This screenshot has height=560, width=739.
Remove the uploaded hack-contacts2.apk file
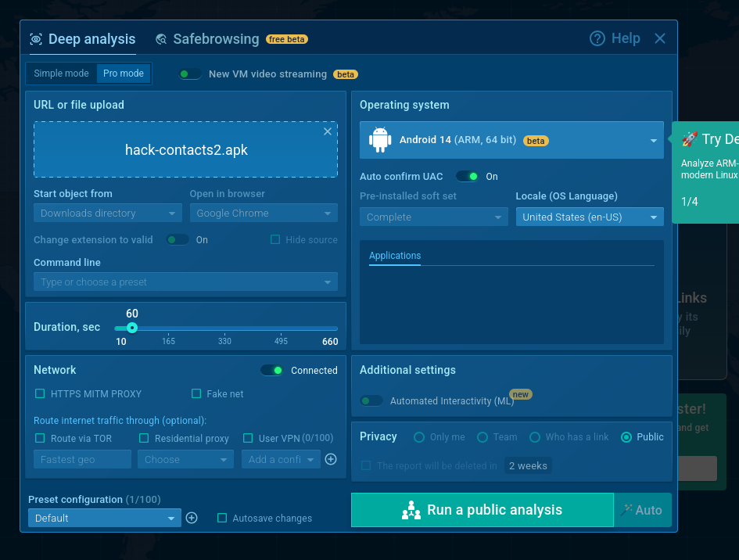click(328, 131)
